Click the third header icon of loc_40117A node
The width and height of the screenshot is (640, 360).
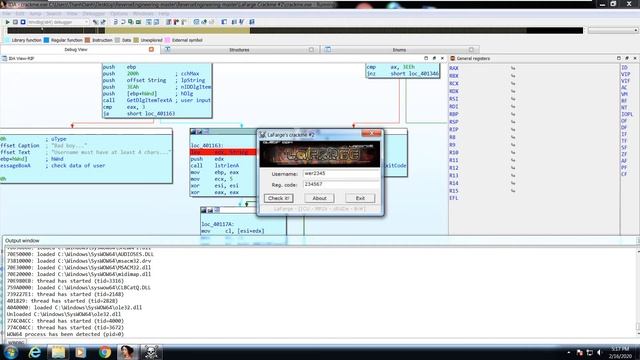[x=217, y=210]
